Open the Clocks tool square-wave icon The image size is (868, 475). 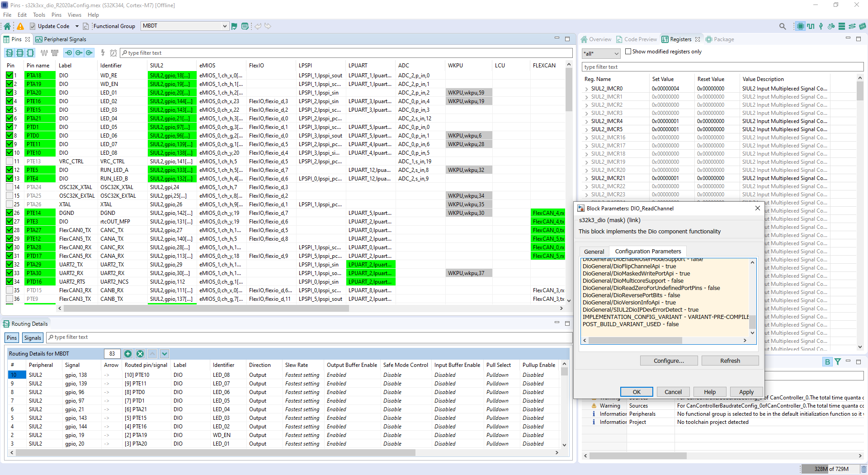point(811,26)
